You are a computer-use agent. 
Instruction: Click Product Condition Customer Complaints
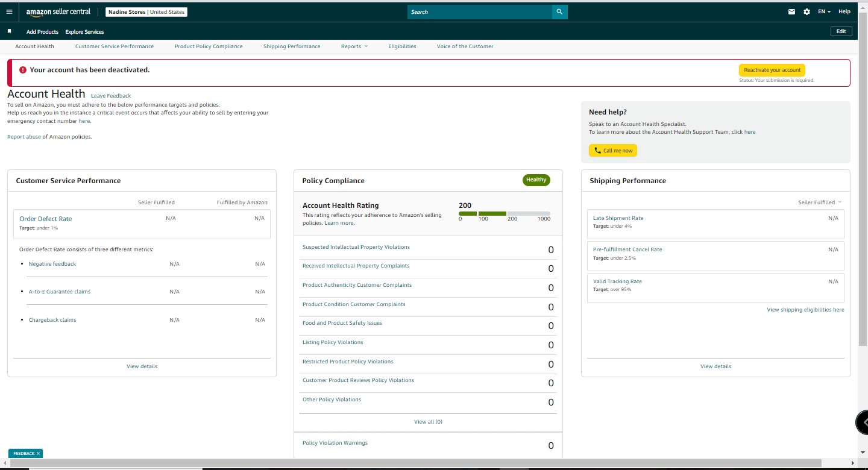coord(354,304)
